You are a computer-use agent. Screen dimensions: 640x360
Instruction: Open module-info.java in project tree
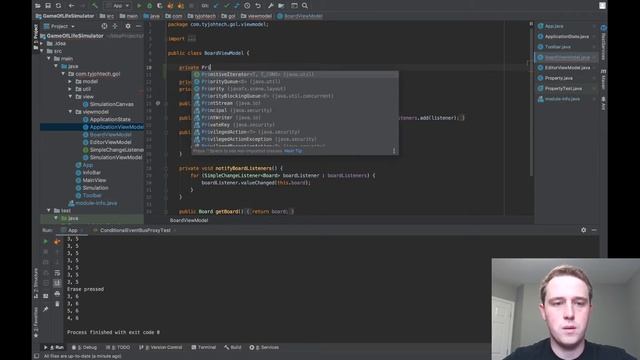click(93, 203)
